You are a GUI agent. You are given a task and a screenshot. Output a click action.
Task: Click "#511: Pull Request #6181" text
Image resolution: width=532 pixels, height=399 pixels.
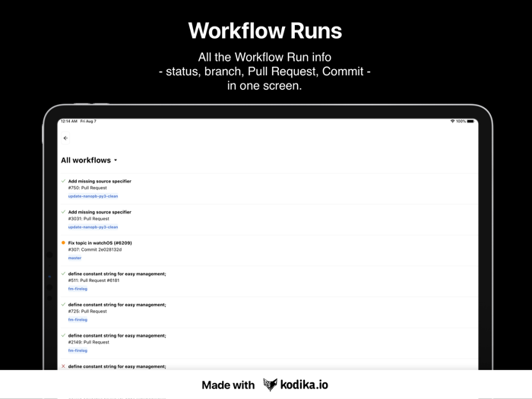coord(93,280)
